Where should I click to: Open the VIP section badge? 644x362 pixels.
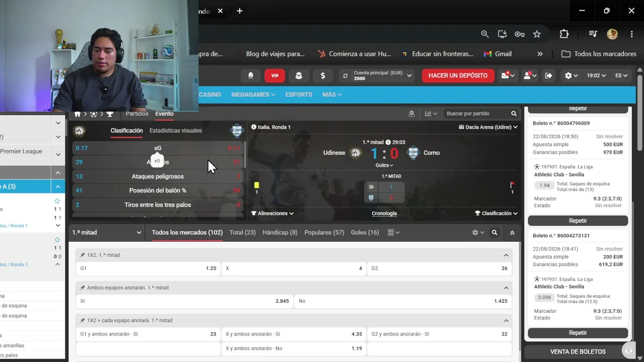[275, 75]
